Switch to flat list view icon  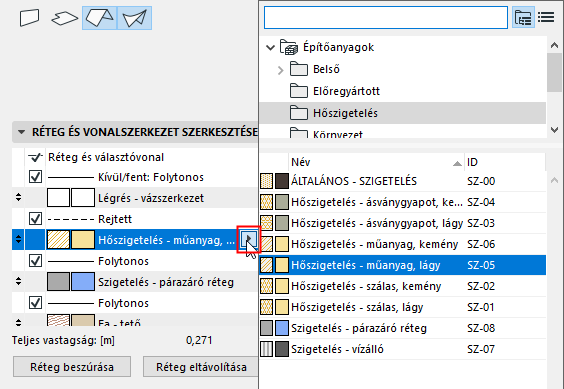click(546, 17)
